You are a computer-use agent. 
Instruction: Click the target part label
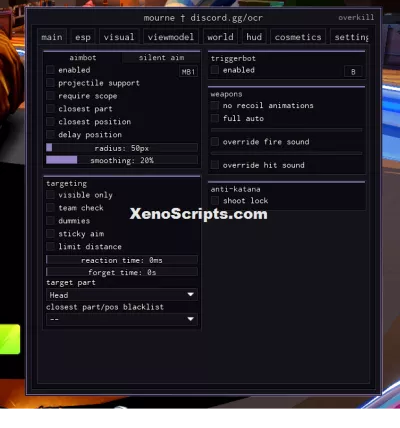[x=71, y=283]
